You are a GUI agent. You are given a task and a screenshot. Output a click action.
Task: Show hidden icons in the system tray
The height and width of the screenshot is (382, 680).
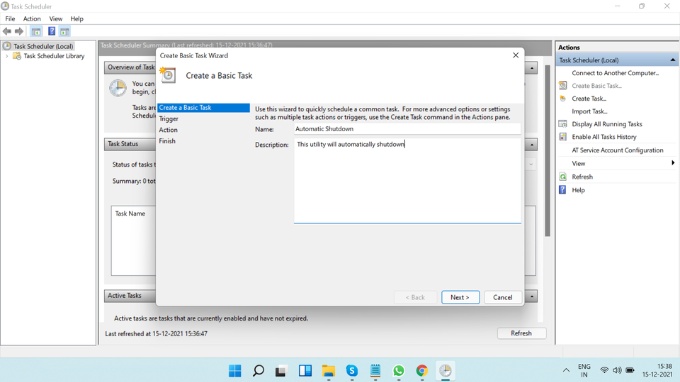[x=566, y=370]
